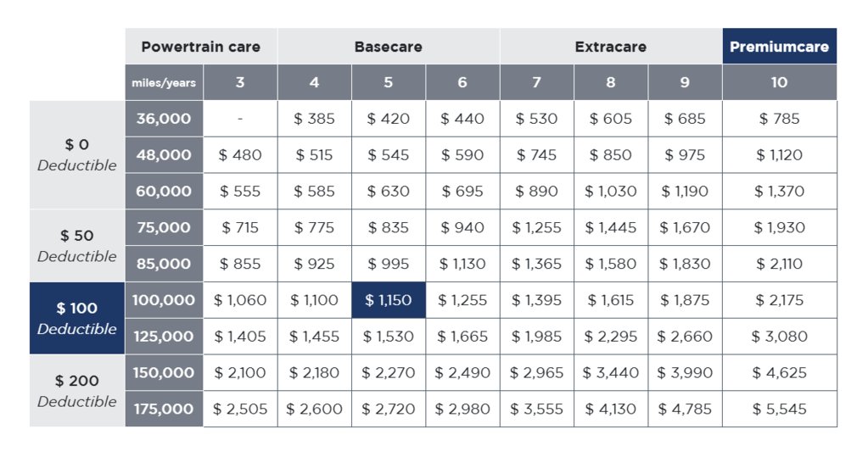Select the Premiumcare plan header
This screenshot has width=868, height=457.
pos(780,47)
